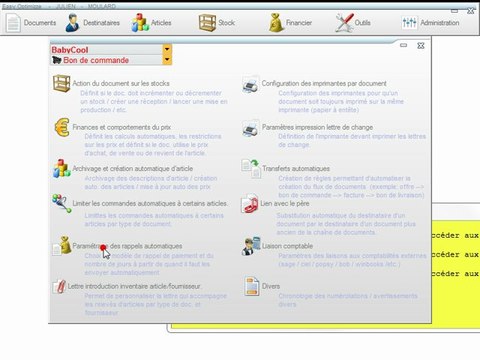480x360 pixels.
Task: Open the Documents menu
Action: click(x=40, y=23)
